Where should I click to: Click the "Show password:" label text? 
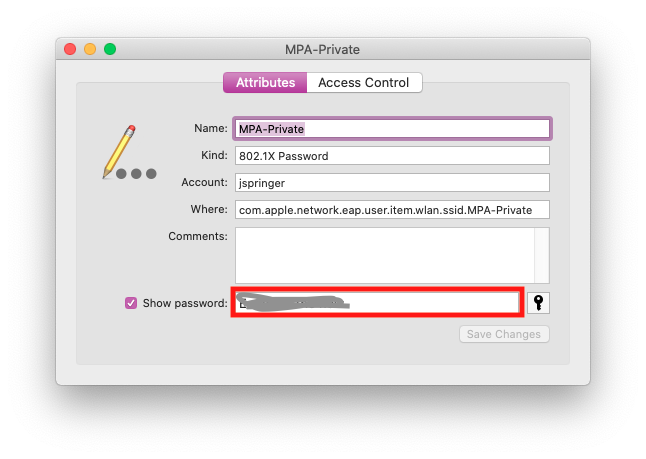[x=185, y=303]
